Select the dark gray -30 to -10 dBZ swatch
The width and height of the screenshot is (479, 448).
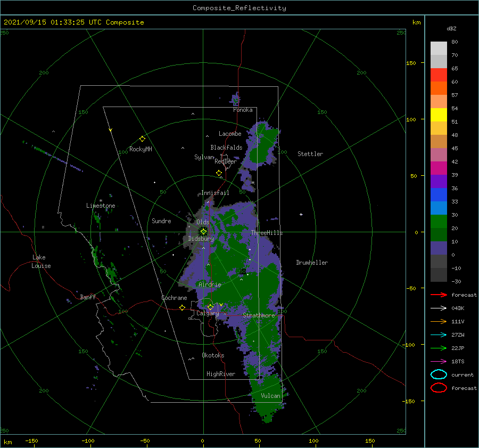pyautogui.click(x=439, y=275)
